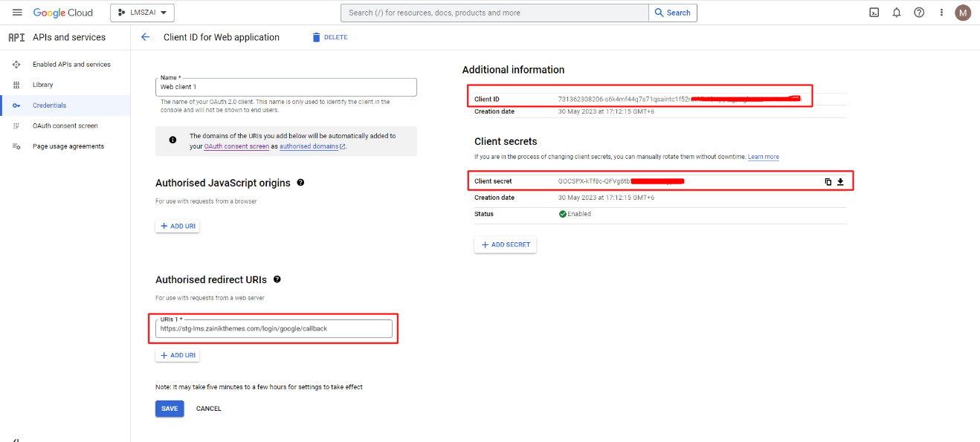The width and height of the screenshot is (980, 442).
Task: Open the authorised domains link
Action: (312, 146)
